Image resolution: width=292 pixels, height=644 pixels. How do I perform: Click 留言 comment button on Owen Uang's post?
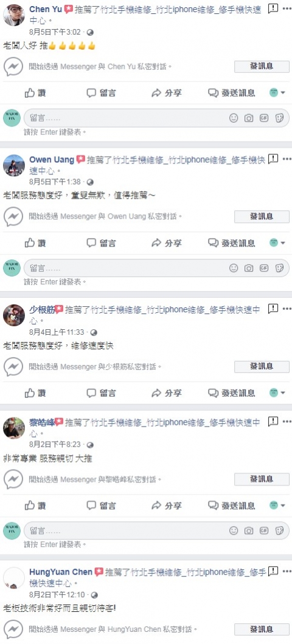[x=101, y=243]
